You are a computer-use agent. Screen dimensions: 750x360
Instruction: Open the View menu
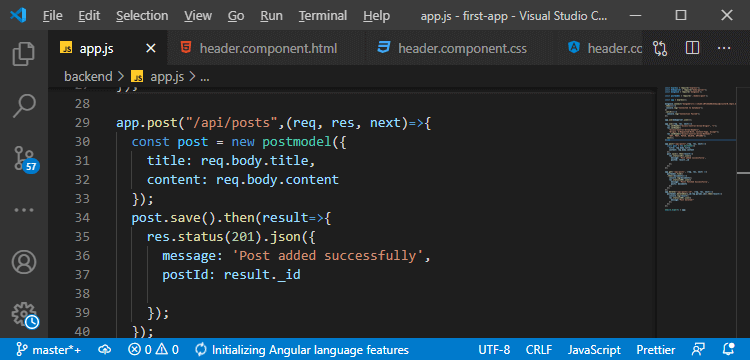click(x=198, y=16)
